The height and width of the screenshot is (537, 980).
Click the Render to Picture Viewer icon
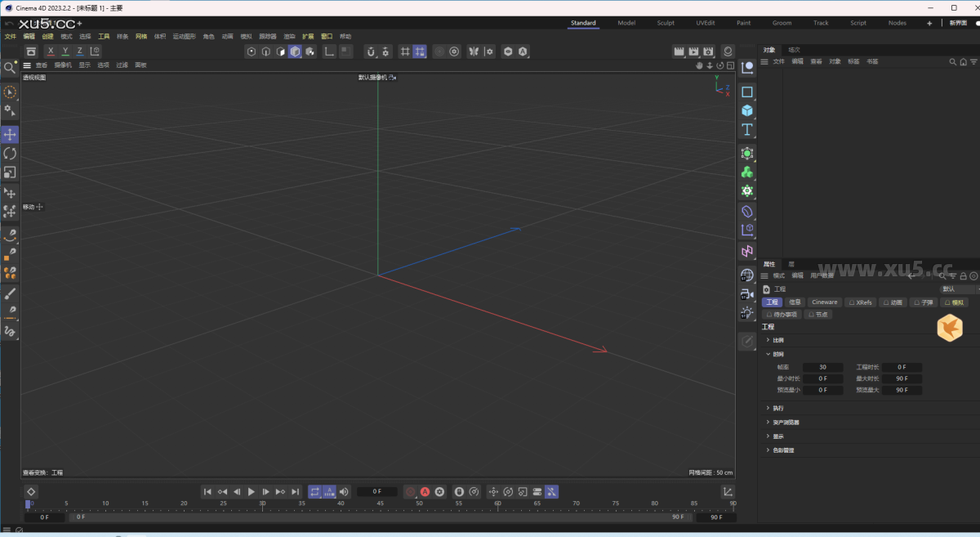(695, 51)
